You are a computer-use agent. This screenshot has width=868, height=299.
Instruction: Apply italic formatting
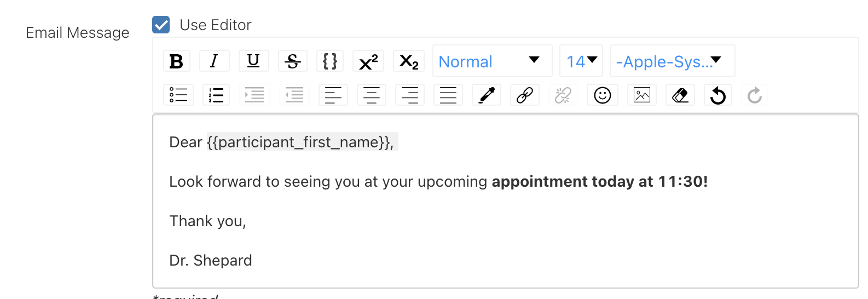(x=214, y=61)
